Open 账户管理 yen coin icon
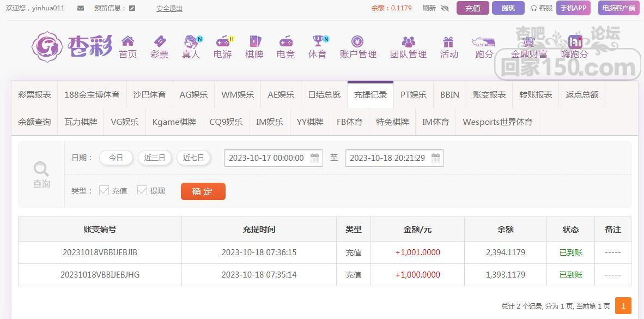 357,41
